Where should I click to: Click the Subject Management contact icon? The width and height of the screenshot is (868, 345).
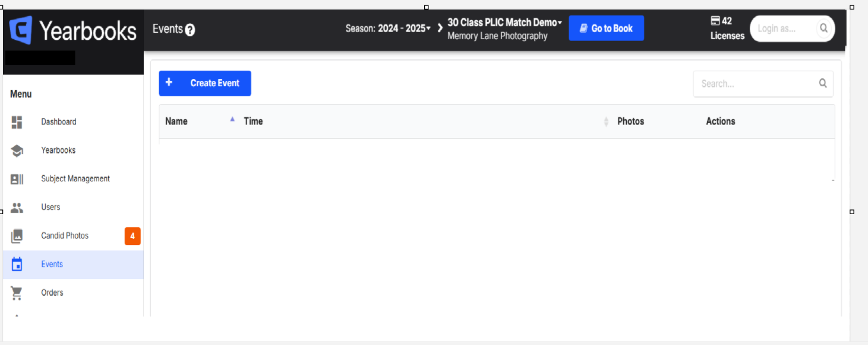click(17, 179)
